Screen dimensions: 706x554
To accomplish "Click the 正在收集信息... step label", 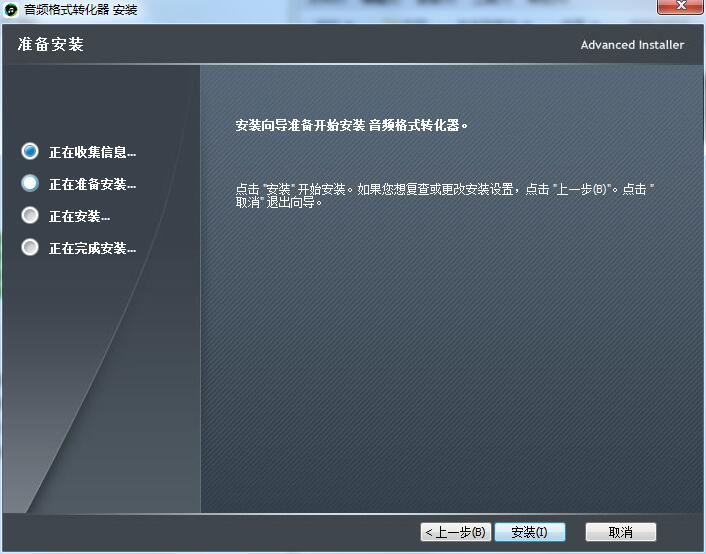I will tap(92, 153).
